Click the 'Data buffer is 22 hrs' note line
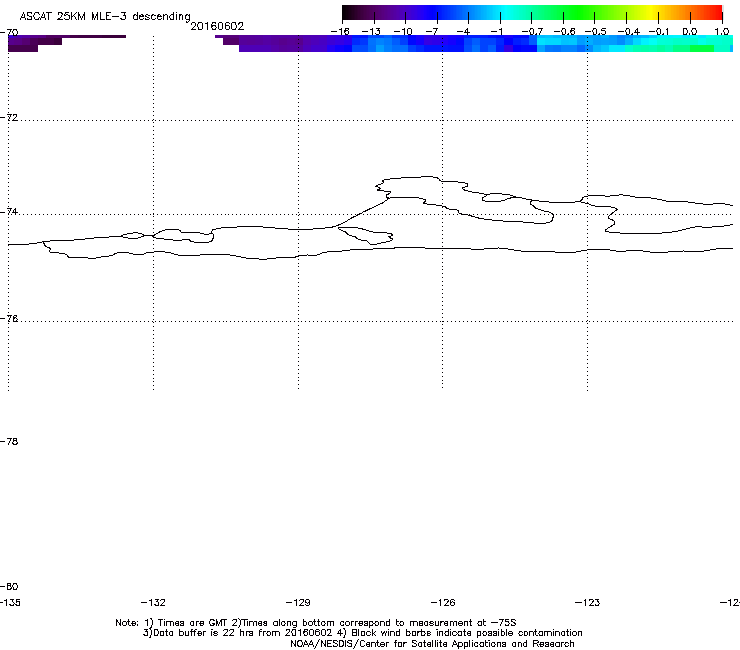The width and height of the screenshot is (740, 650). click(x=362, y=633)
